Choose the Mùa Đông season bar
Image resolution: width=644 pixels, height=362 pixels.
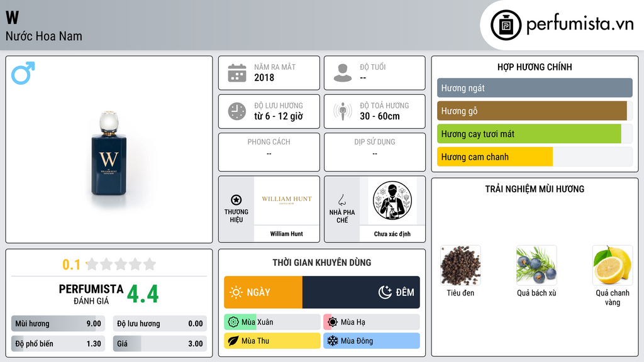coord(372,341)
